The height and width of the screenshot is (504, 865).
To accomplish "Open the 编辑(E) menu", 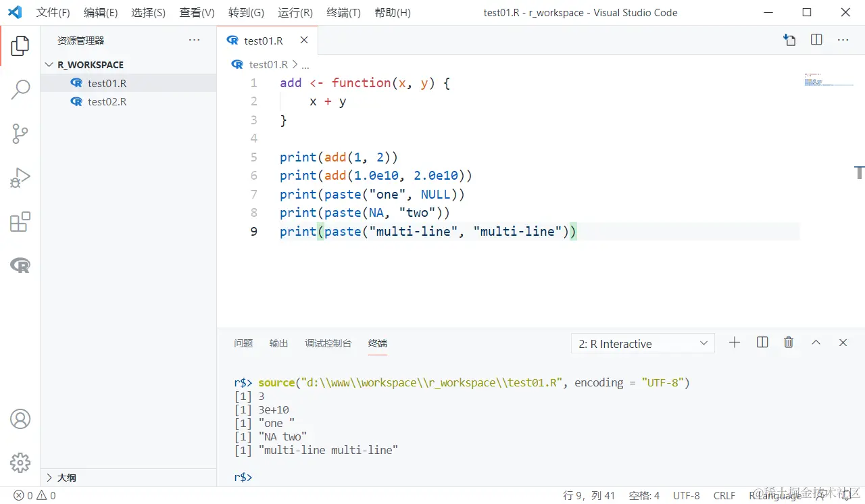I will pyautogui.click(x=101, y=13).
